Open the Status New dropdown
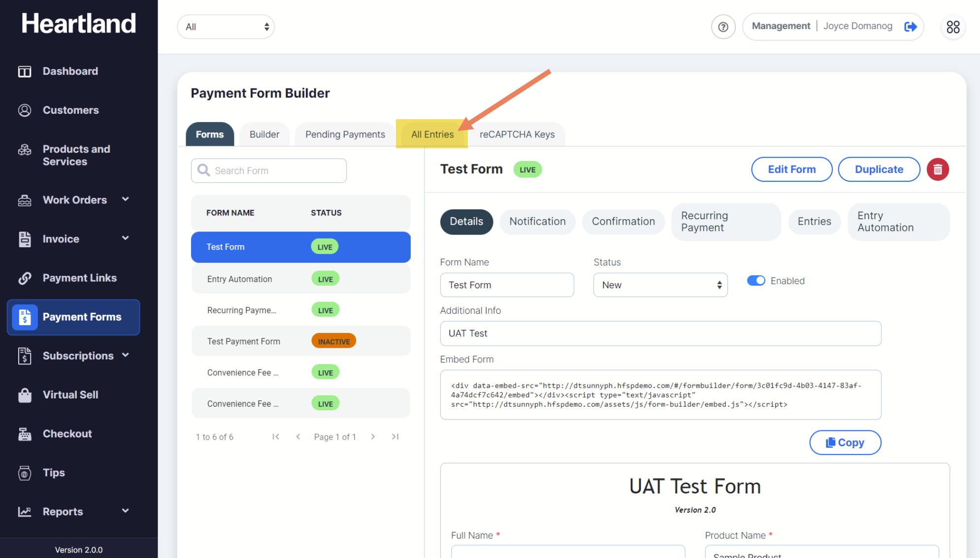The height and width of the screenshot is (558, 980). [x=660, y=285]
